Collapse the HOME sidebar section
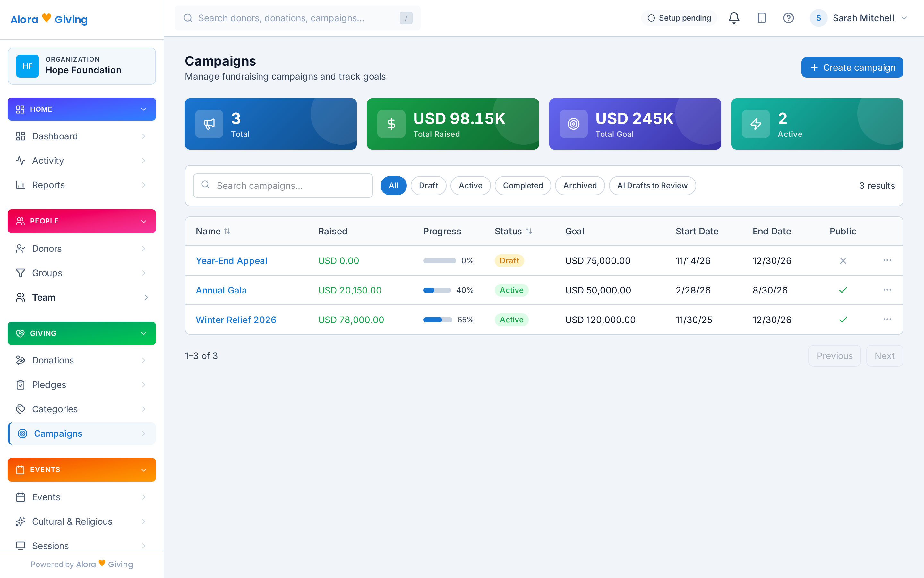The width and height of the screenshot is (924, 578). (82, 109)
